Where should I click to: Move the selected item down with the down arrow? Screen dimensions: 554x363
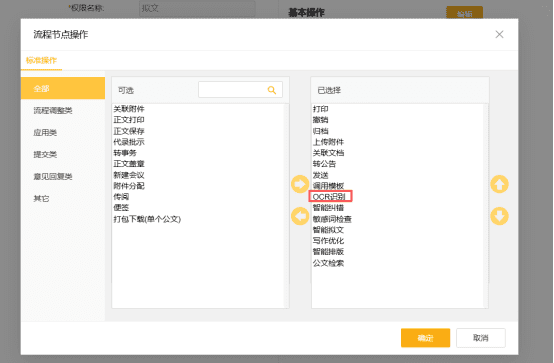pyautogui.click(x=499, y=216)
